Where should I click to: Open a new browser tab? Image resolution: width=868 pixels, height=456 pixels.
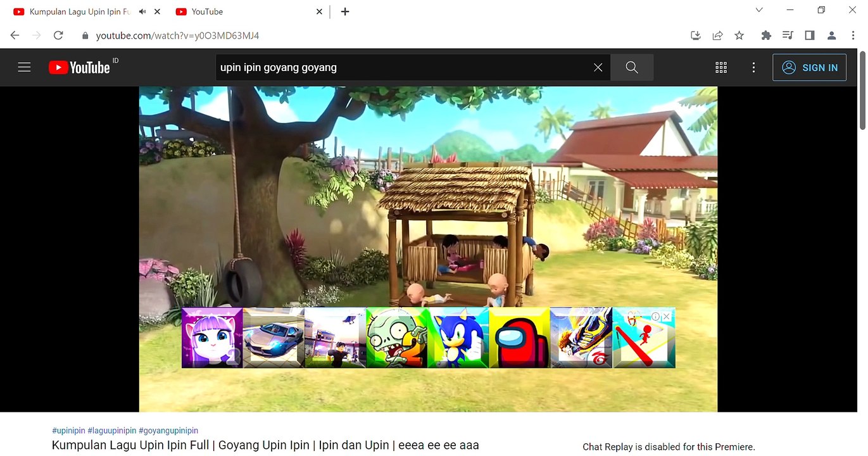coord(345,11)
